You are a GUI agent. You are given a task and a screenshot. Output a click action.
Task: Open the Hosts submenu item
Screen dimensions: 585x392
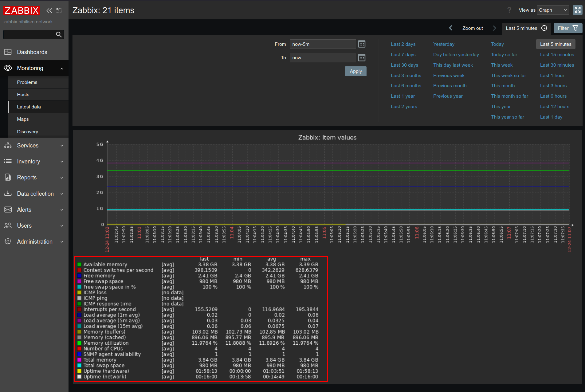tap(38, 95)
